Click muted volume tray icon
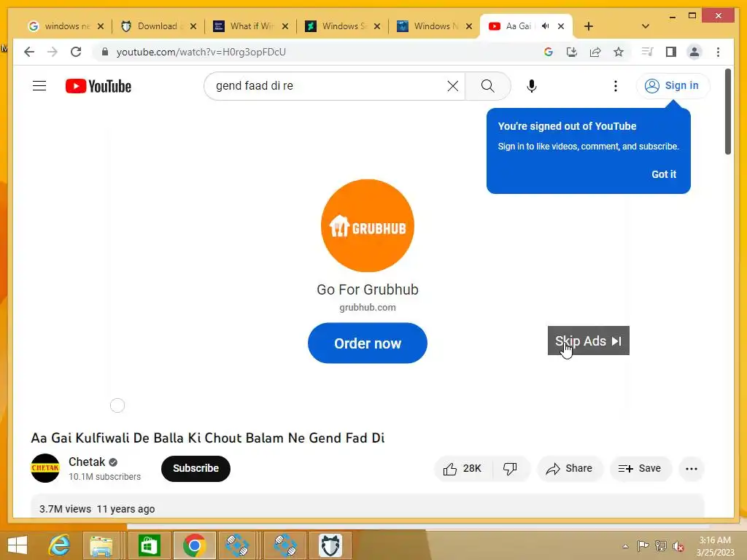 678,545
